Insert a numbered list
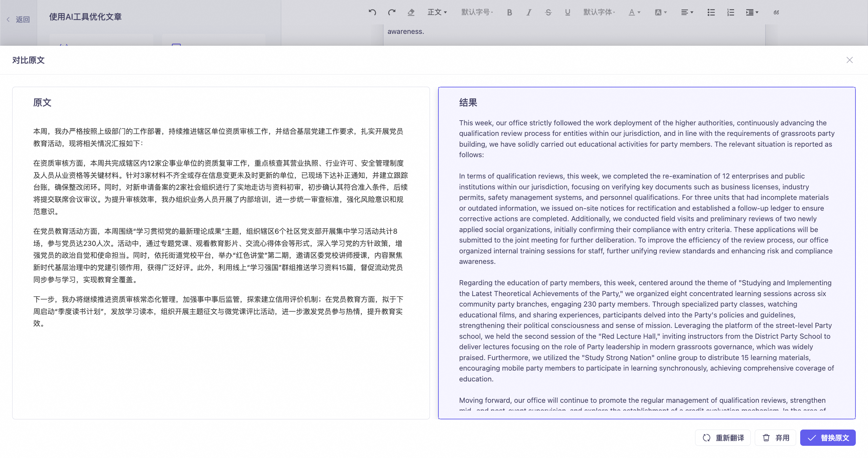 pos(730,13)
